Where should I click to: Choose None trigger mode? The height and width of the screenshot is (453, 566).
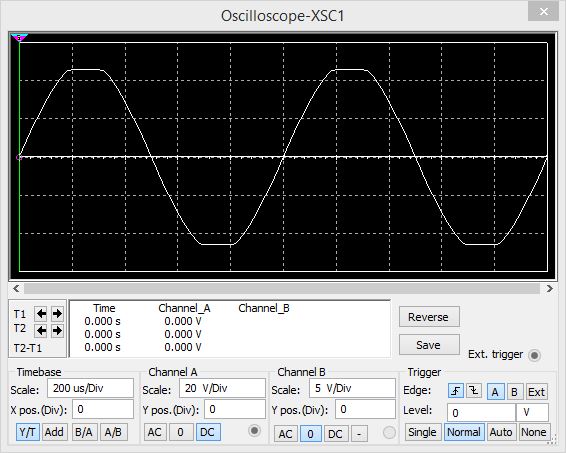coord(534,432)
